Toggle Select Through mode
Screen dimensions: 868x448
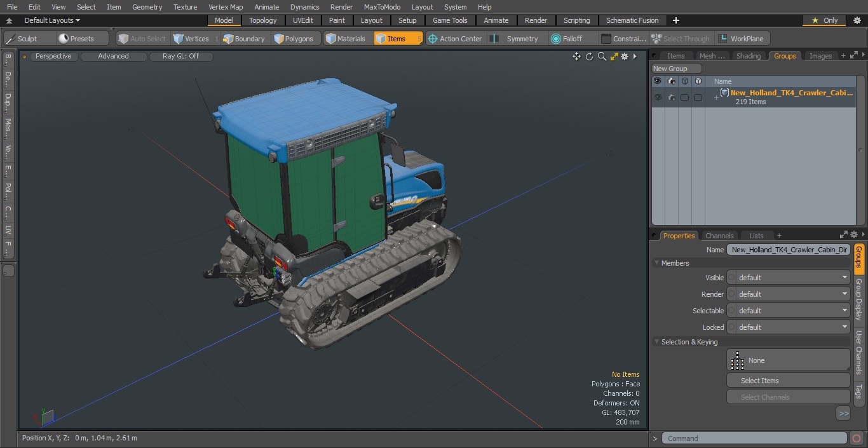[x=681, y=39]
